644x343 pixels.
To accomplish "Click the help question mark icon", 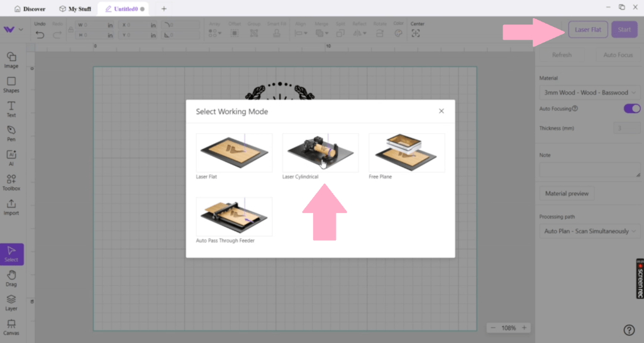I will [629, 330].
